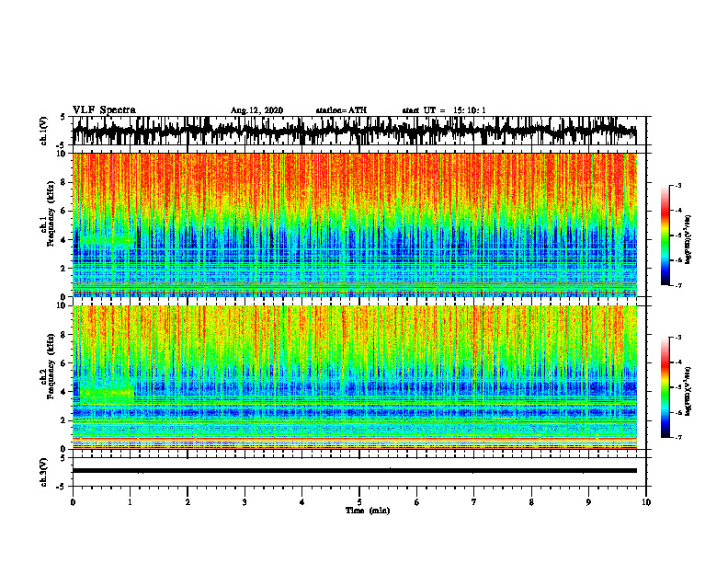Click the "6" frequency tick of ch.1 spectrogram
Image resolution: width=728 pixels, height=563 pixels.
pos(64,211)
